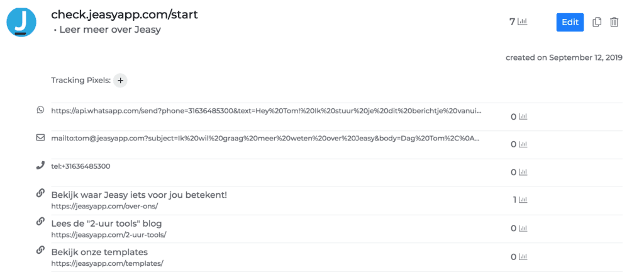Add a tracking pixel with plus
The height and width of the screenshot is (279, 644).
(x=120, y=81)
